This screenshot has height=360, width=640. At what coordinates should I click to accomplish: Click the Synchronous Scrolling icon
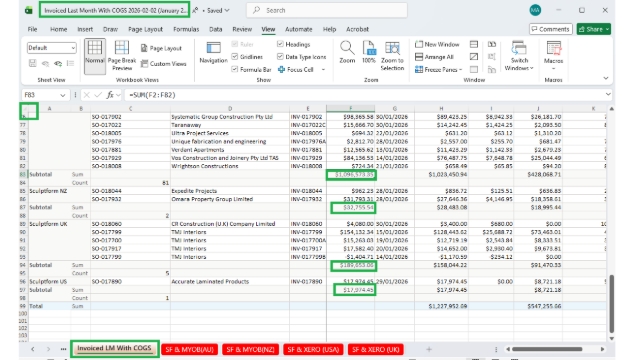click(492, 57)
